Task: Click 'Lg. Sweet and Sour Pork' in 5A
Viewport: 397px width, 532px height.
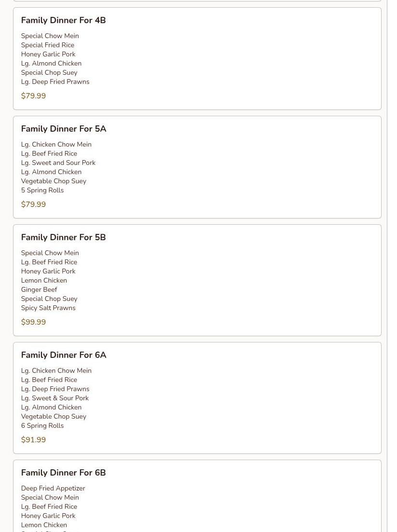Action: coord(58,163)
